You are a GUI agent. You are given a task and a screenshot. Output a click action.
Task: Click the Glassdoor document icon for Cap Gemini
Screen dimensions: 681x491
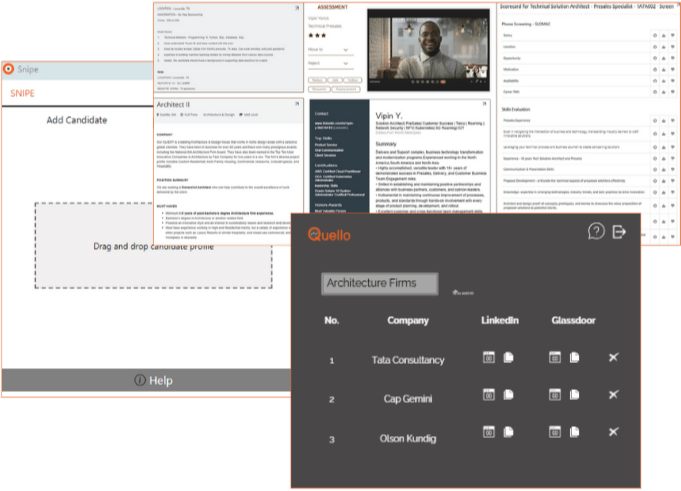[x=575, y=397]
